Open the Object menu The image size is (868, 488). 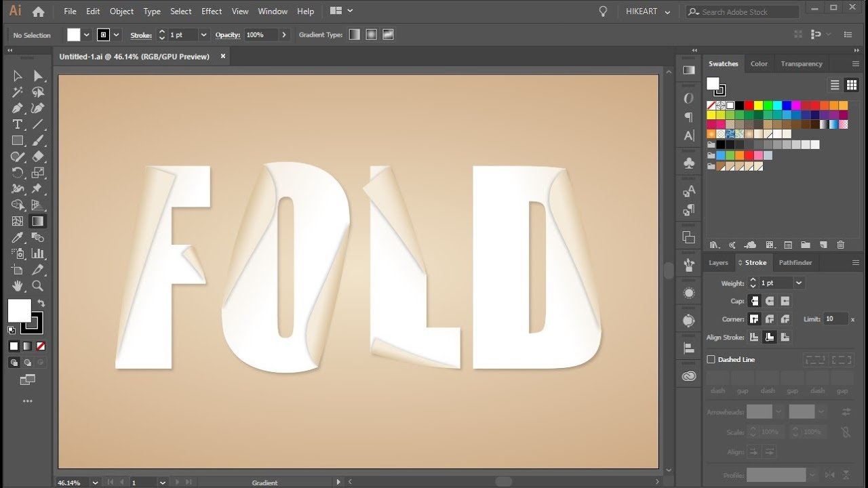pos(122,12)
